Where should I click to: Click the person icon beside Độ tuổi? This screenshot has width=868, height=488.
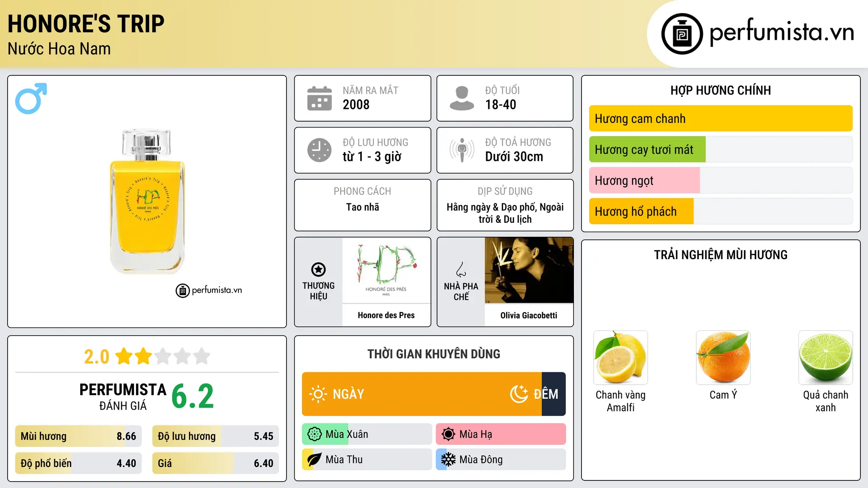coord(462,98)
